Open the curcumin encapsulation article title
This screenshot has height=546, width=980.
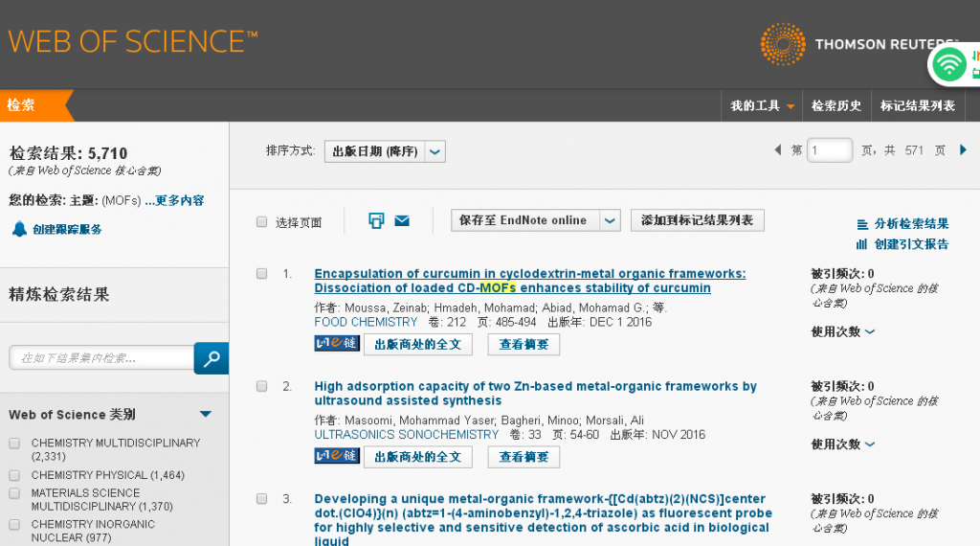530,281
